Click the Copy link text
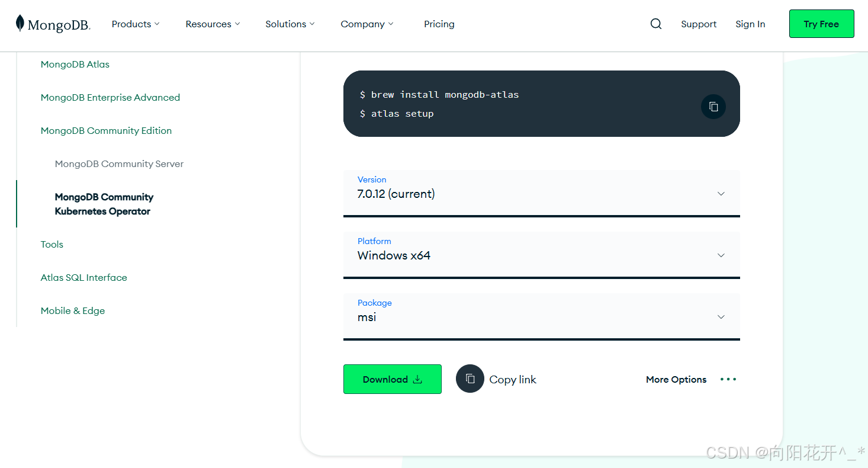This screenshot has height=468, width=868. [x=513, y=380]
